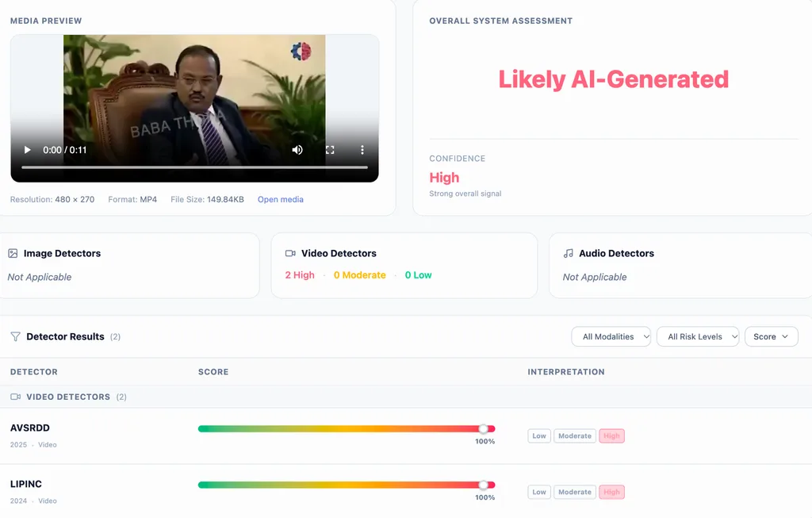The width and height of the screenshot is (812, 518).
Task: Click the Image Detectors card title
Action: [62, 253]
